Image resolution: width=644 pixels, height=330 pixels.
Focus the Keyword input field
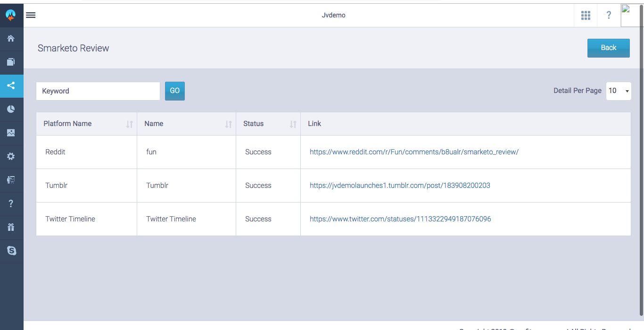pos(98,91)
